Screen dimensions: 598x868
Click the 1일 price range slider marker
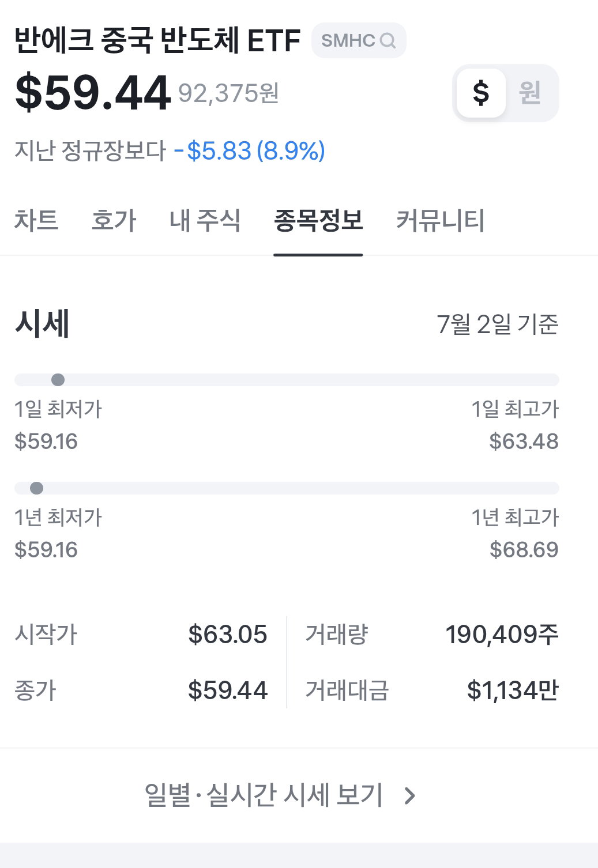tap(58, 380)
